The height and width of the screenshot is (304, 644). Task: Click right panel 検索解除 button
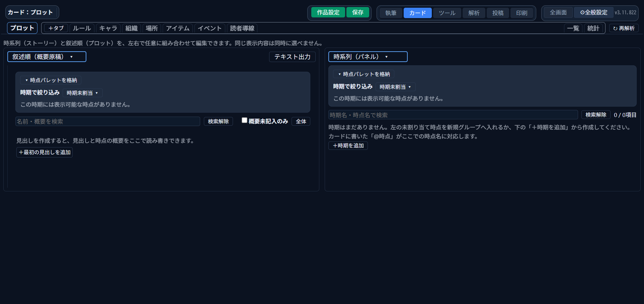coord(596,115)
